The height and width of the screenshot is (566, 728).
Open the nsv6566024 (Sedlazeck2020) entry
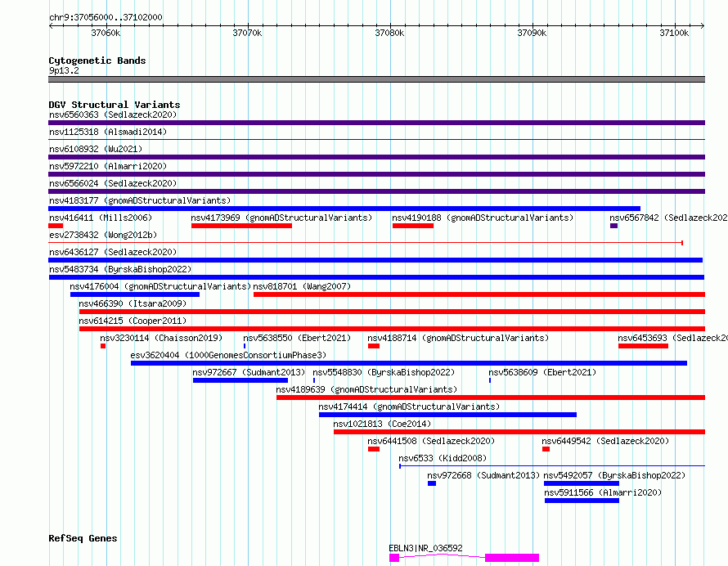[x=113, y=183]
